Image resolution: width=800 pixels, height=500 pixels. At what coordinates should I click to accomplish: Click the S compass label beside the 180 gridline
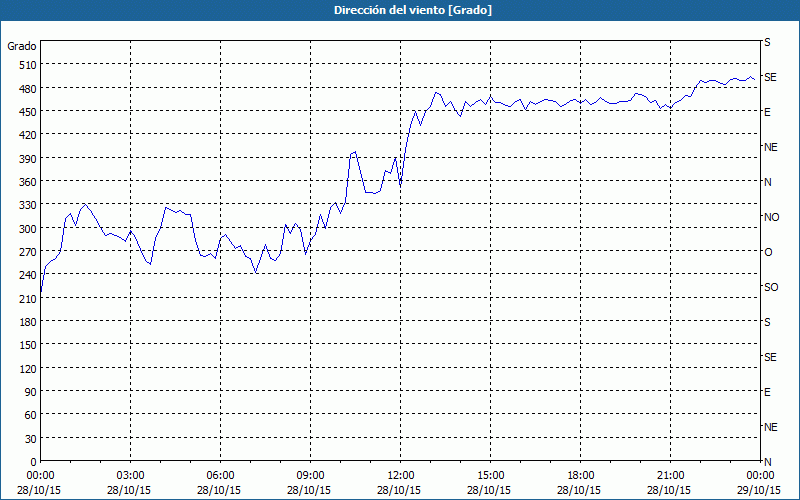767,322
